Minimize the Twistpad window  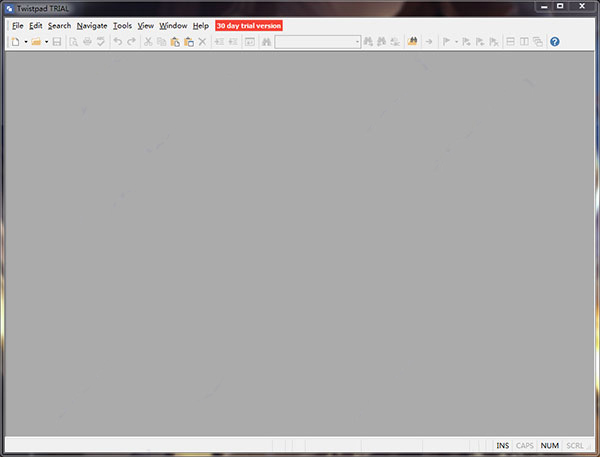(544, 6)
